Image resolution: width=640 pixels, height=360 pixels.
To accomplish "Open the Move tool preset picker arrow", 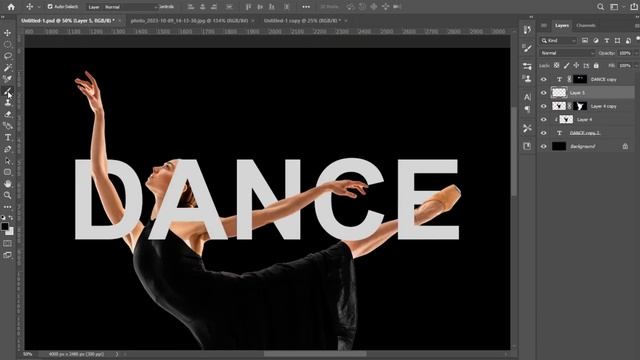I will (39, 7).
